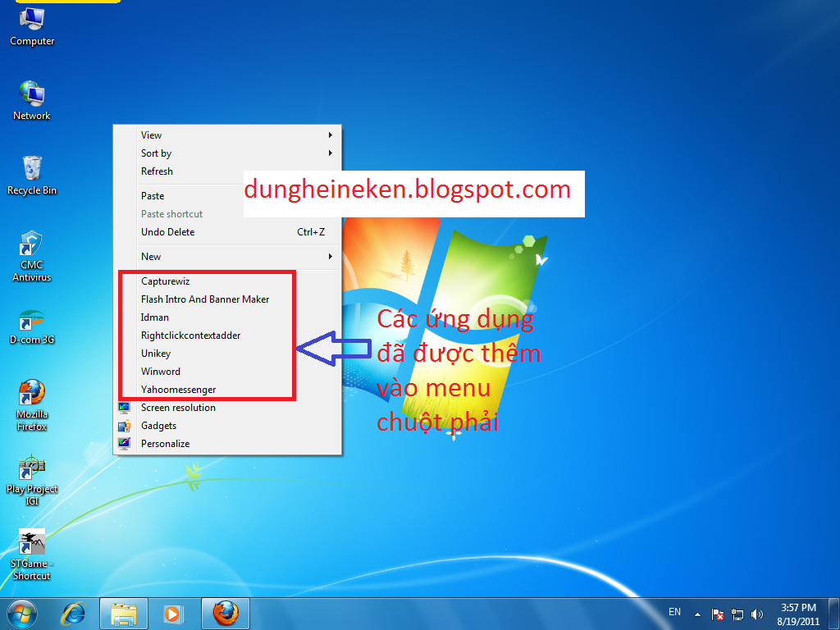Viewport: 840px width, 630px height.
Task: Click the Action Center flag icon
Action: pyautogui.click(x=717, y=614)
